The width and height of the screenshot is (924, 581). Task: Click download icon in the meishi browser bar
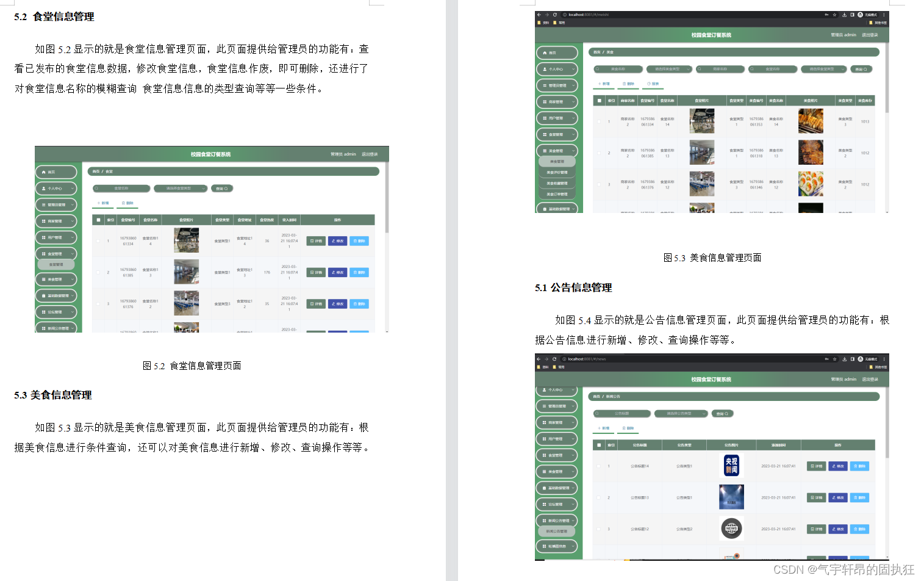(x=844, y=15)
